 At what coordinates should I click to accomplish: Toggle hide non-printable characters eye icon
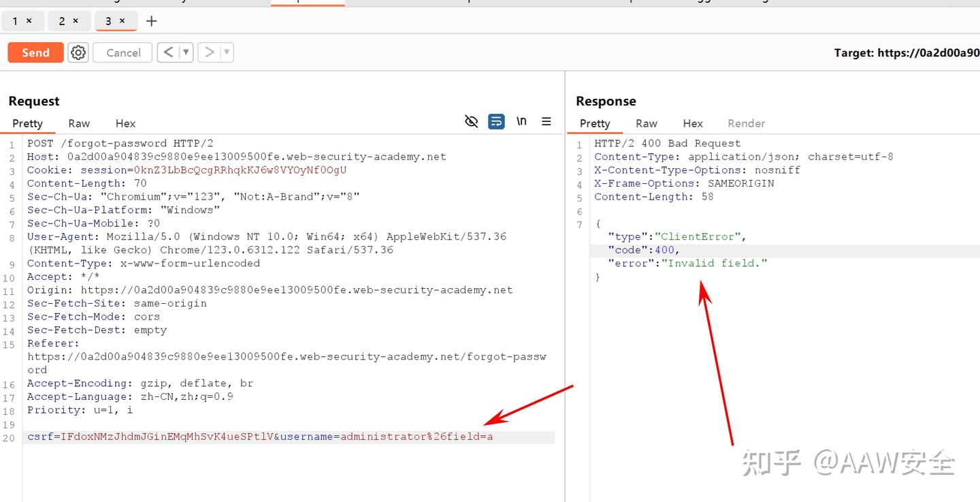click(471, 121)
